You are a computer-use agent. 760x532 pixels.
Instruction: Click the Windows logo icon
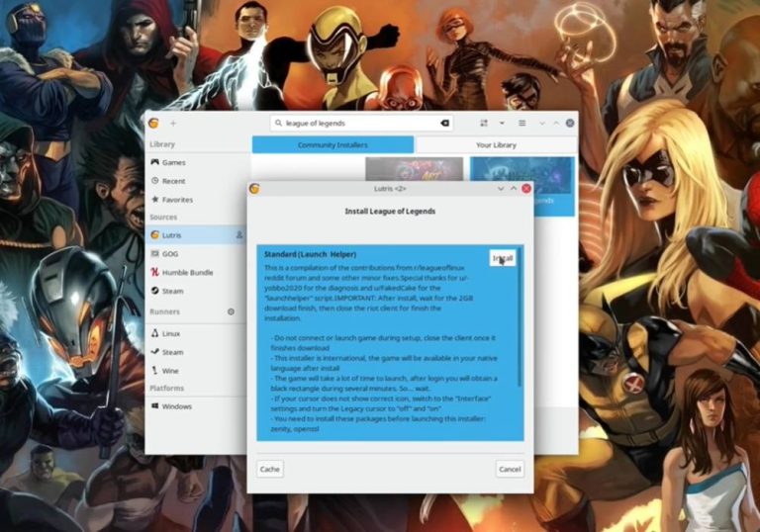point(154,405)
